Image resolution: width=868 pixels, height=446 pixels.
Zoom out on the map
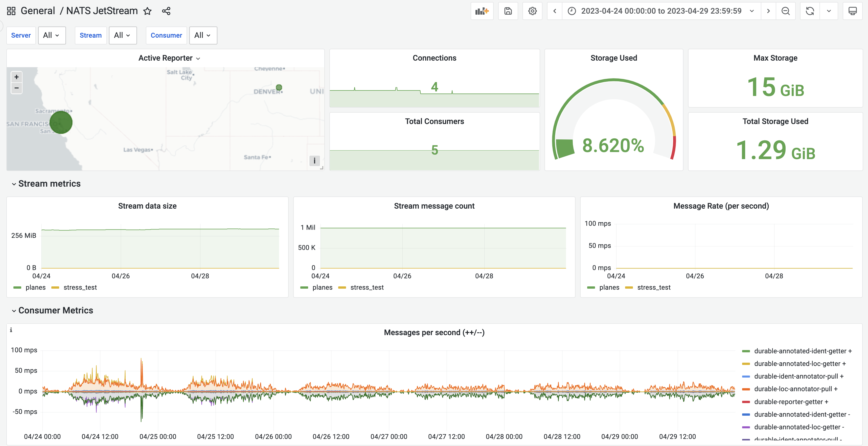pyautogui.click(x=16, y=88)
